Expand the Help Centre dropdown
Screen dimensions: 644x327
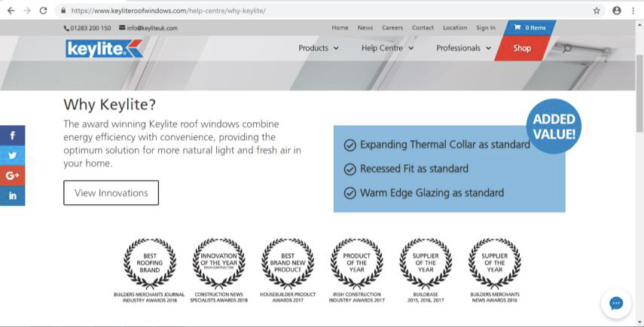point(387,48)
